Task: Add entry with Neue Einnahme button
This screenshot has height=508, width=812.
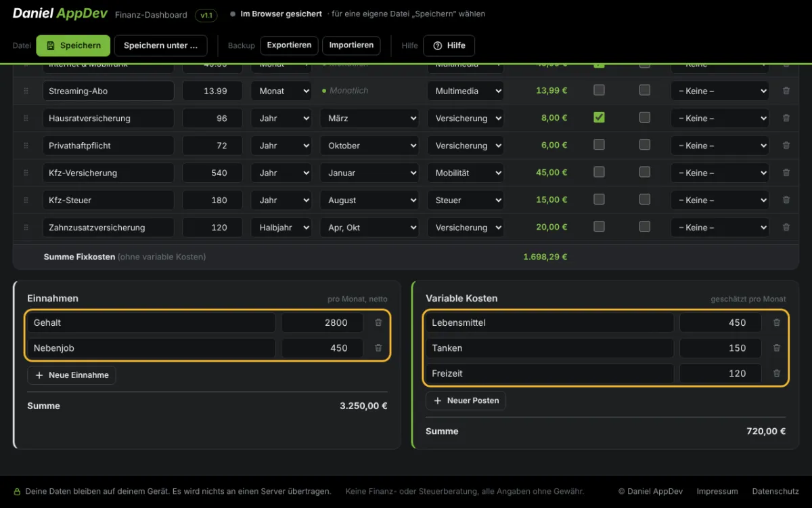Action: pyautogui.click(x=72, y=375)
